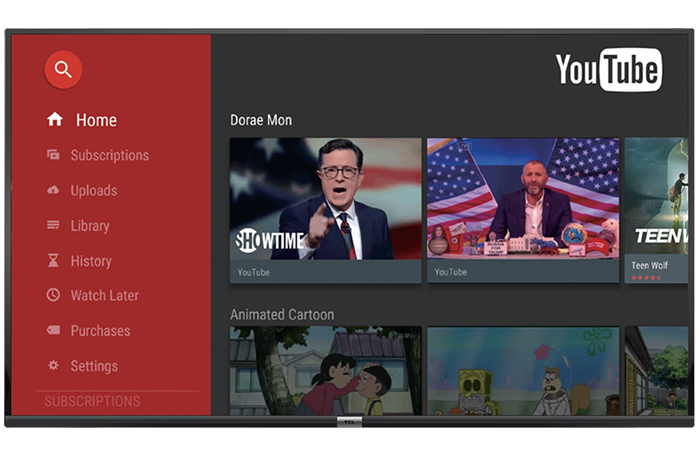The width and height of the screenshot is (700, 469).
Task: Open the Animated Cartoon section heading
Action: coord(282,315)
